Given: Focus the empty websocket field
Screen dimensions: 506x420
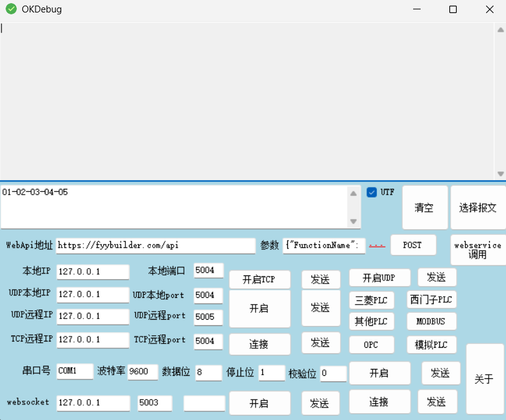Looking at the screenshot, I should (204, 403).
